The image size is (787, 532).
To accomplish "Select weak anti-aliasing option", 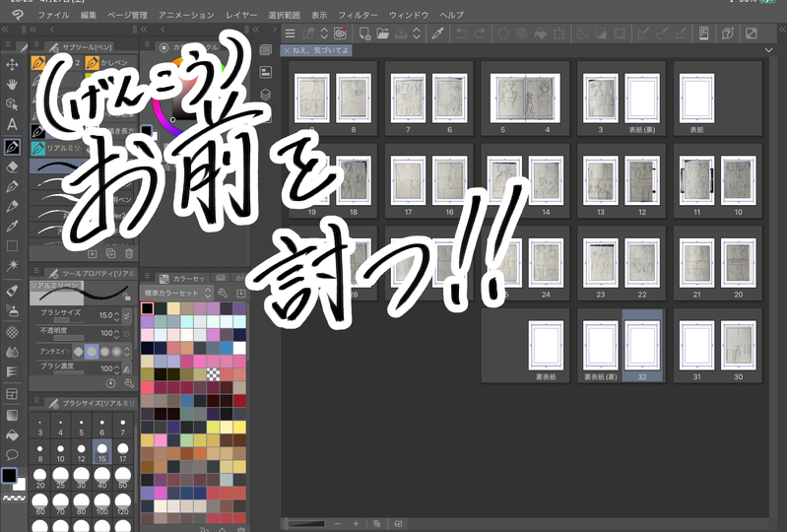I will [92, 352].
